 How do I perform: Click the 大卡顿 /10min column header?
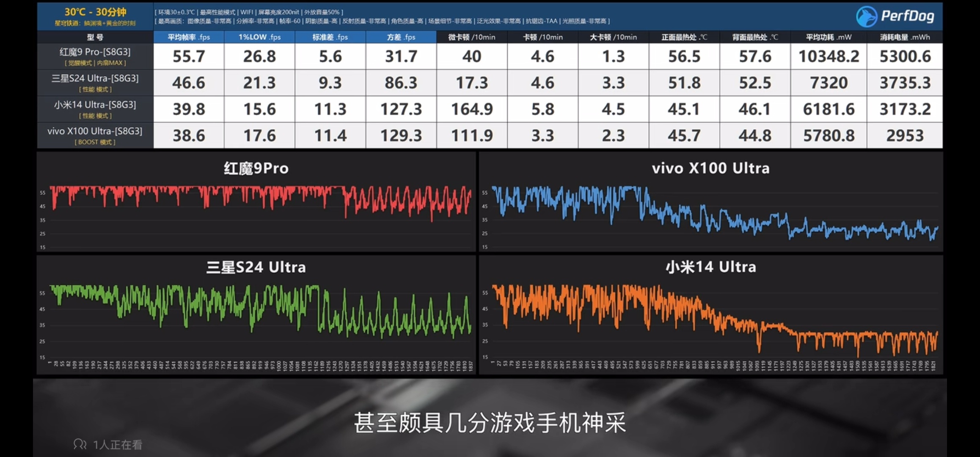click(x=613, y=37)
